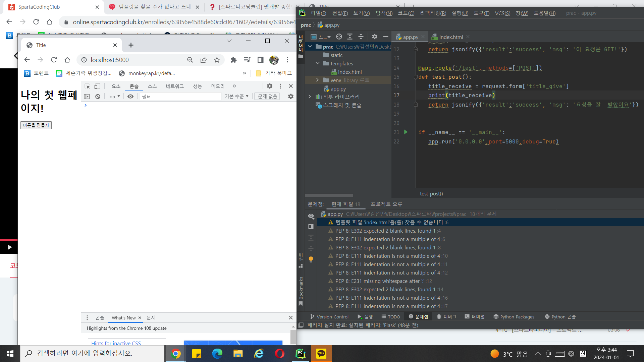644x362 pixels.
Task: Toggle the live expression eye icon
Action: (x=130, y=97)
